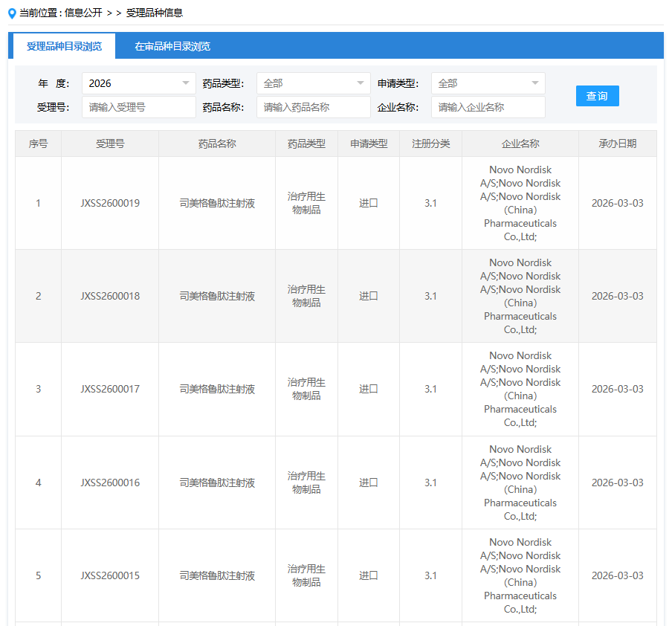Select the 受理品种目录浏览 tab
Screen dimensions: 672x626
[64, 46]
